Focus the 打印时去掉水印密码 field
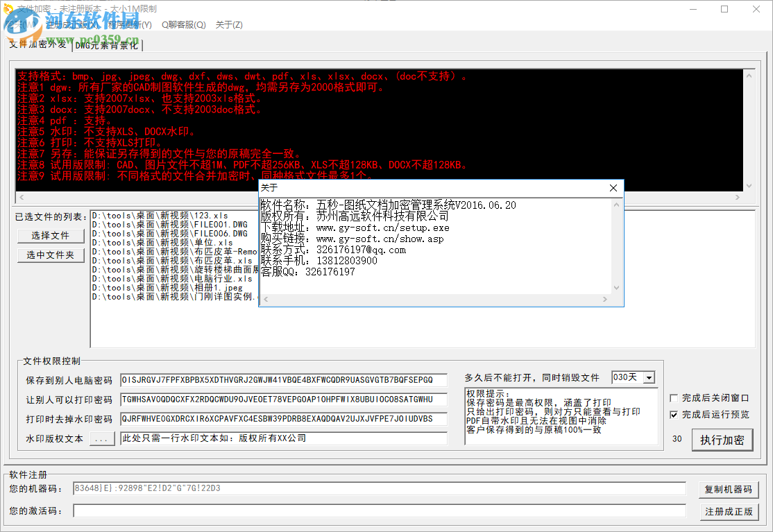 pos(284,419)
